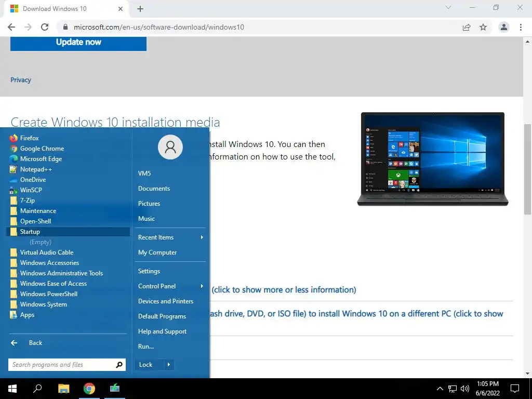Open the green-arrow app on the taskbar
Image resolution: width=532 pixels, height=399 pixels.
pyautogui.click(x=115, y=389)
